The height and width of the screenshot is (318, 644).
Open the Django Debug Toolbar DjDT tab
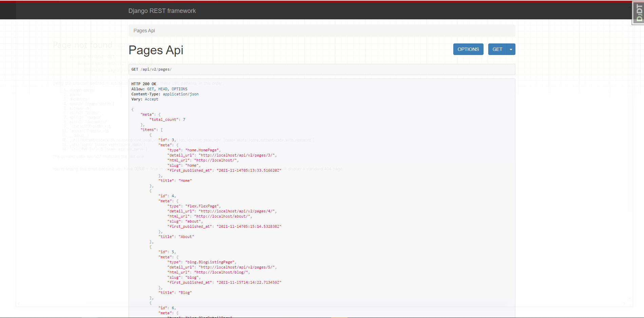pos(638,13)
